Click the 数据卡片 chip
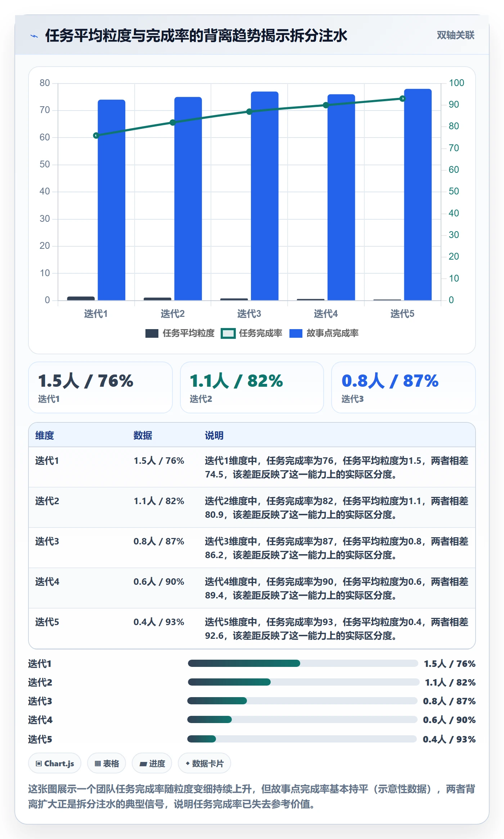The height and width of the screenshot is (839, 504). point(204,763)
